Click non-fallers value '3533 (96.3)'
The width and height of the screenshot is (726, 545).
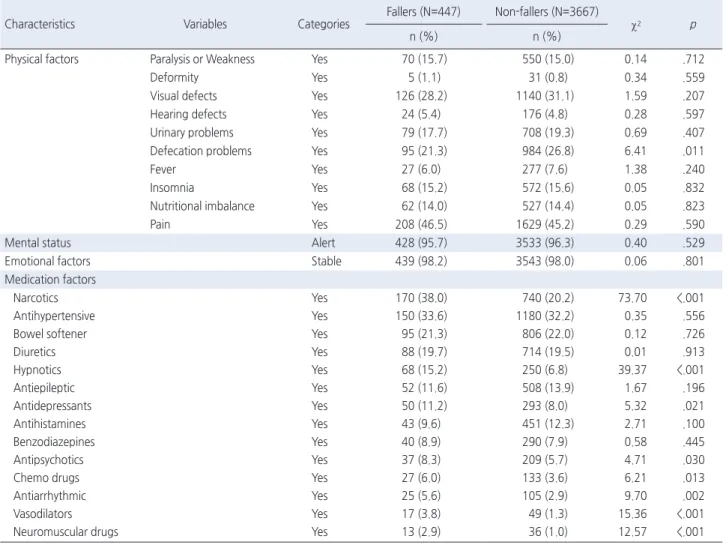click(545, 243)
